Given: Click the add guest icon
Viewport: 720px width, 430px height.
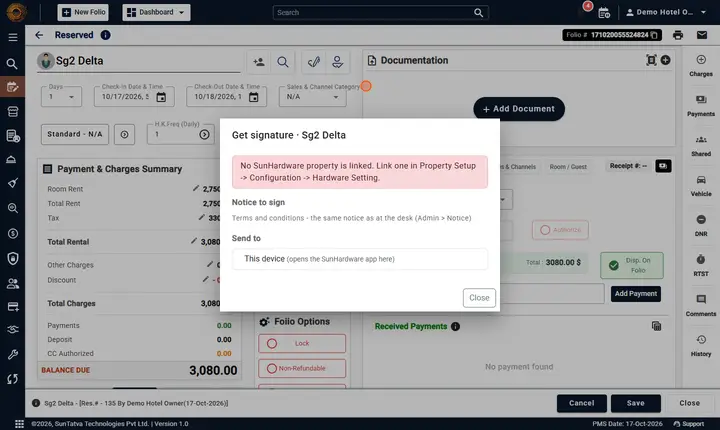Looking at the screenshot, I should pyautogui.click(x=259, y=62).
